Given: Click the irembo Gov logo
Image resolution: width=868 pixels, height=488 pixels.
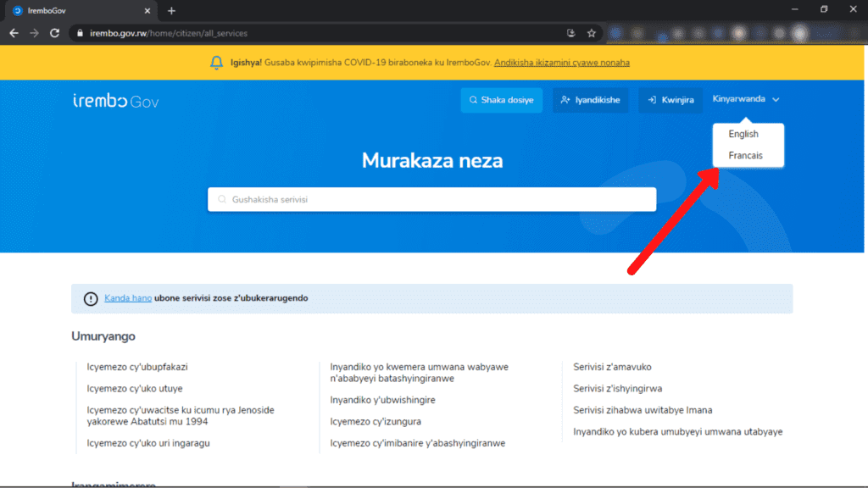Looking at the screenshot, I should click(115, 101).
